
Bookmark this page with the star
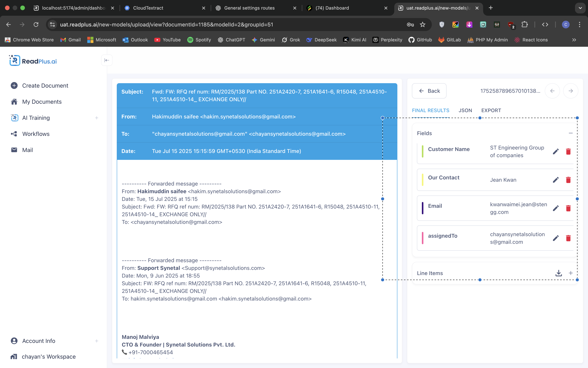click(x=423, y=25)
